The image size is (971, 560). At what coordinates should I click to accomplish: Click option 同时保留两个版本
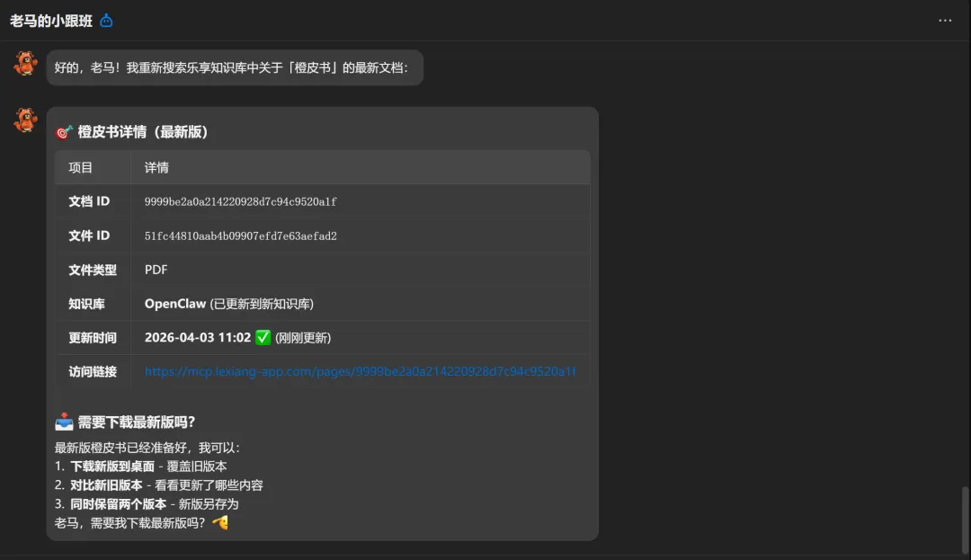[119, 504]
